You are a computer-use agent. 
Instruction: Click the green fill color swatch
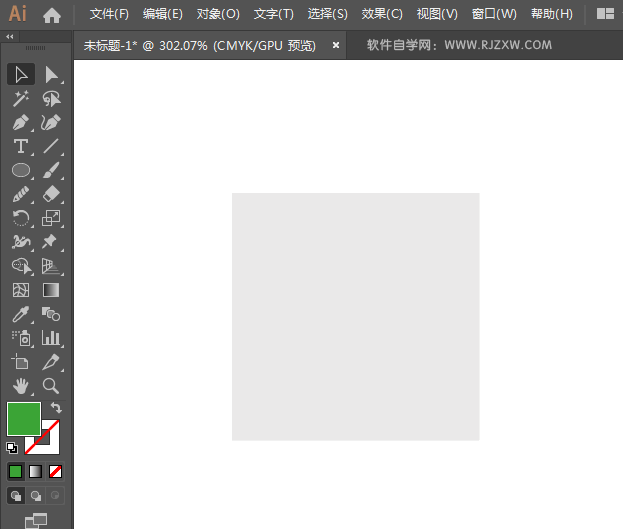24,419
